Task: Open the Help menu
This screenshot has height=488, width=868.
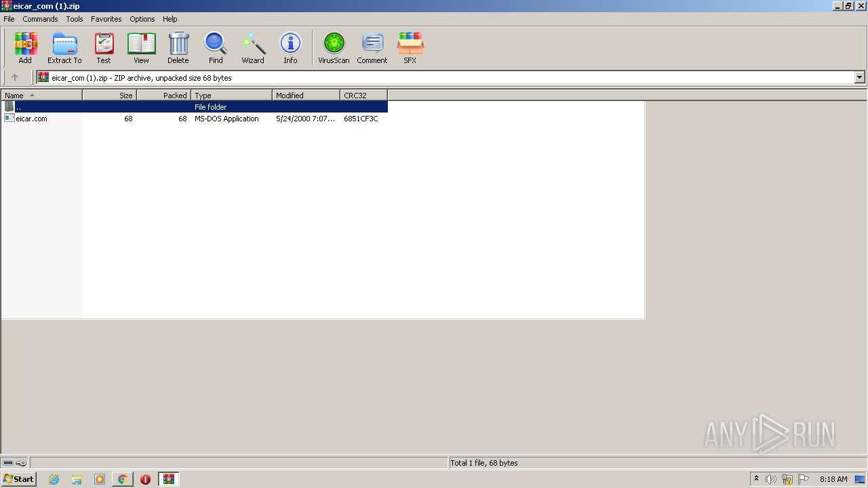Action: [x=170, y=19]
